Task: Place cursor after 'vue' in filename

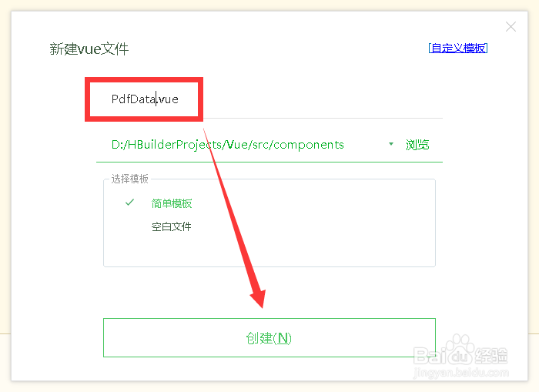Action: (x=179, y=99)
